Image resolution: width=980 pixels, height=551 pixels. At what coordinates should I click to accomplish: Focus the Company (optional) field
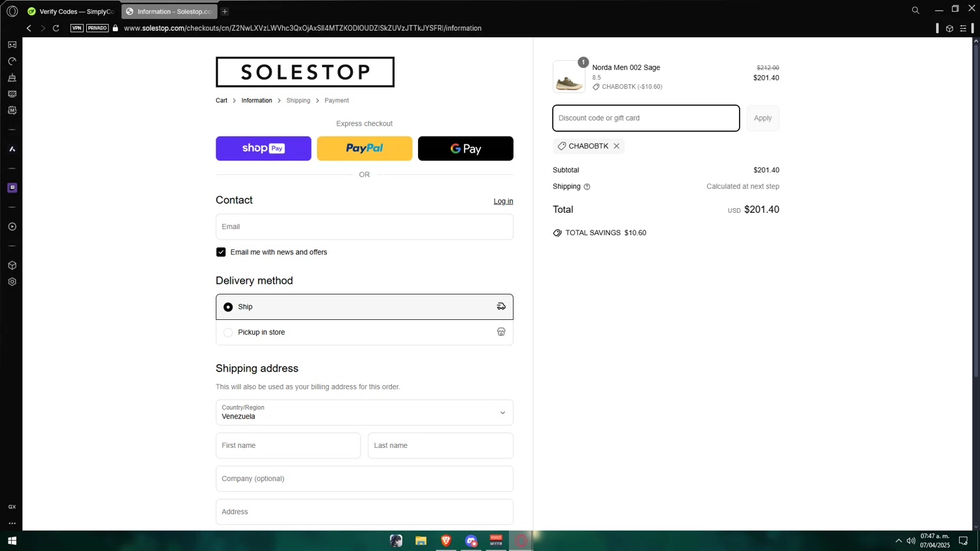click(365, 479)
